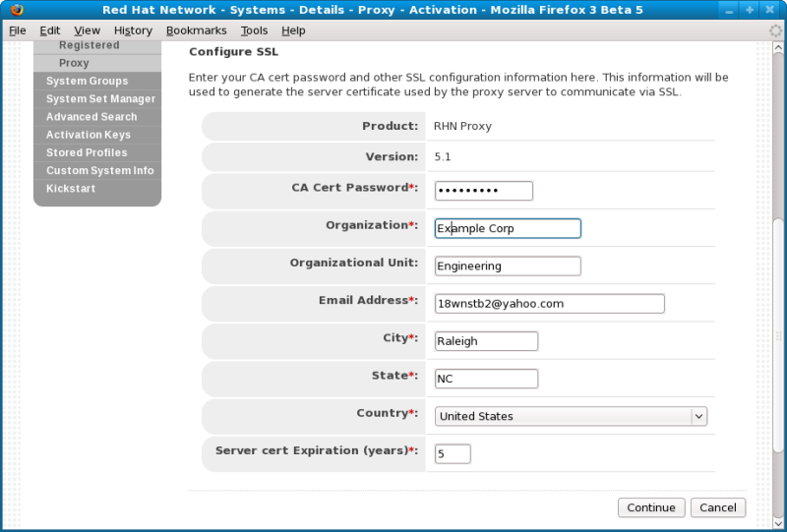The image size is (787, 532).
Task: Click the Server cert Expiration field
Action: tap(453, 453)
